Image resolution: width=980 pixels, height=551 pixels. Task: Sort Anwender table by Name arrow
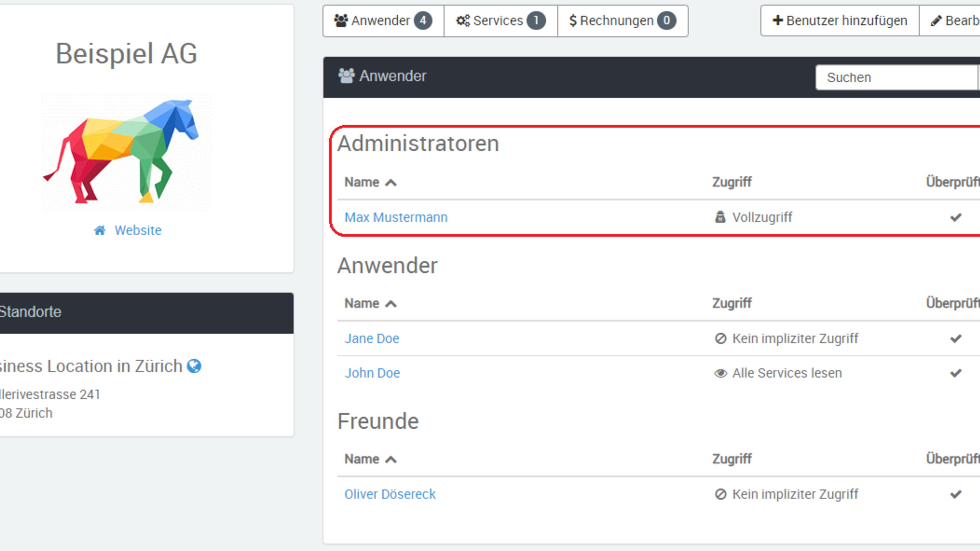point(391,304)
